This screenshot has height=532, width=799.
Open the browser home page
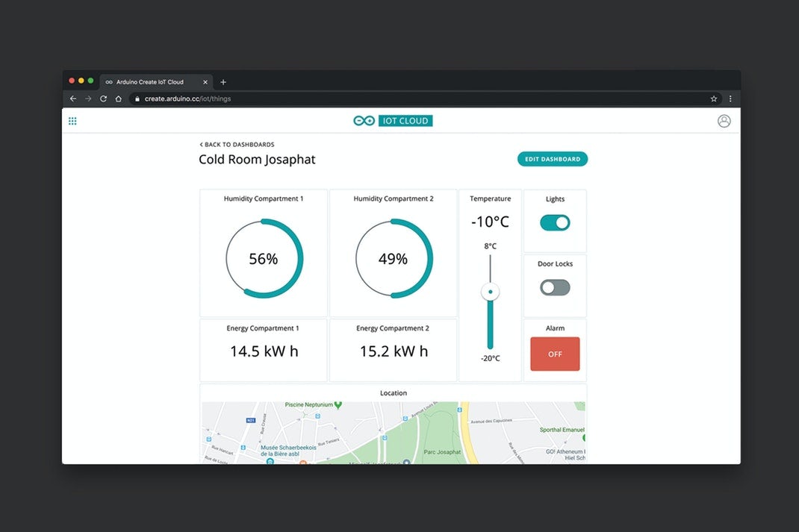(x=118, y=98)
